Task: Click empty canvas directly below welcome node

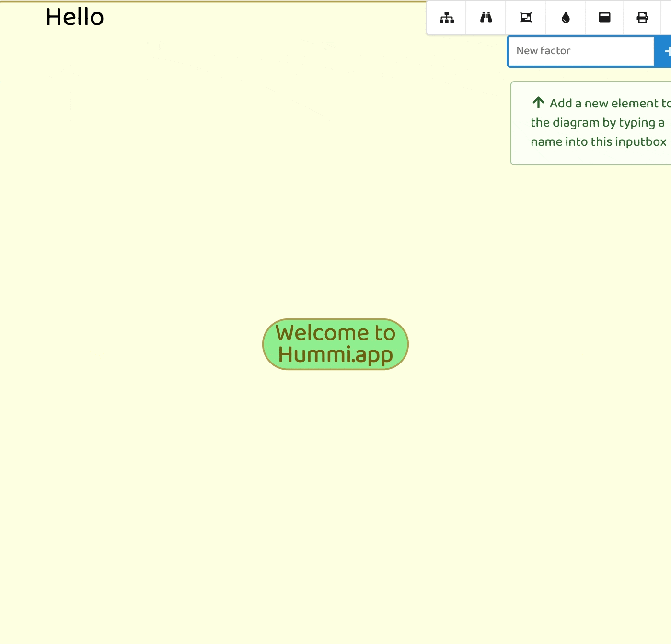Action: point(335,432)
